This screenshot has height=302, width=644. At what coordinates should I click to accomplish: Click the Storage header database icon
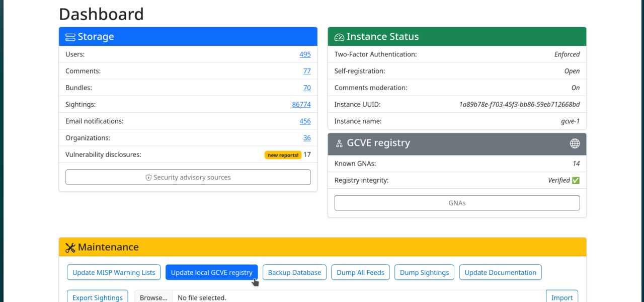pyautogui.click(x=70, y=37)
